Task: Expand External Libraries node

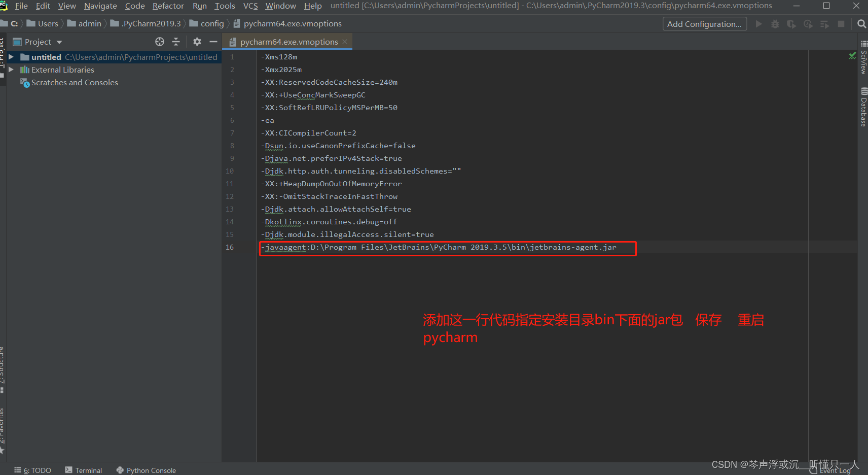Action: (x=11, y=70)
